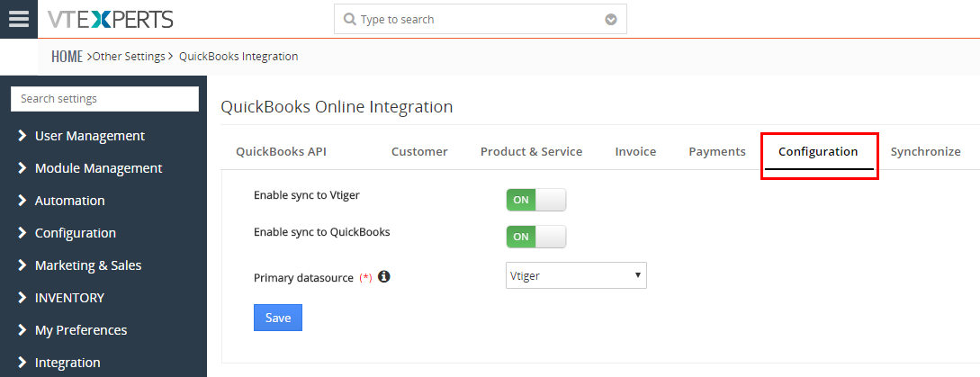This screenshot has width=980, height=377.
Task: Focus the 'Type to search' field
Action: 480,20
